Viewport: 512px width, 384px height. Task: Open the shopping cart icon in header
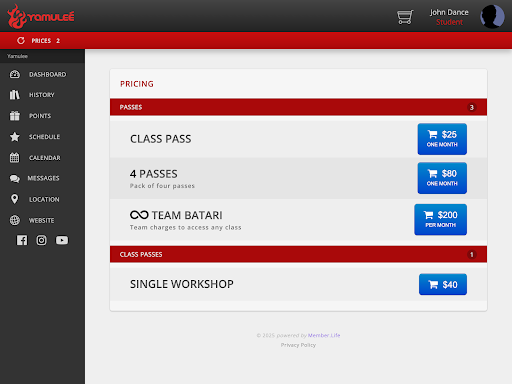click(405, 17)
